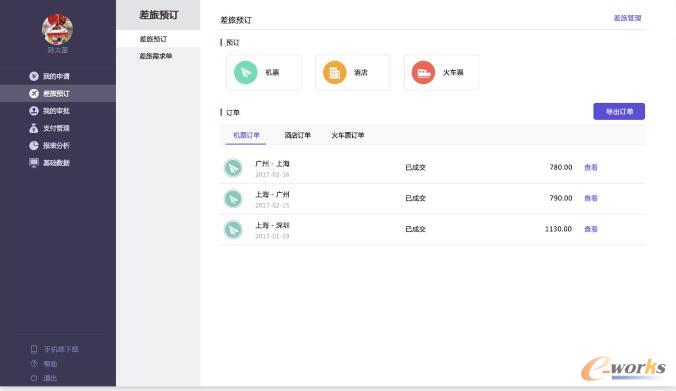
Task: Click the date 2017-02-16
Action: pyautogui.click(x=272, y=175)
